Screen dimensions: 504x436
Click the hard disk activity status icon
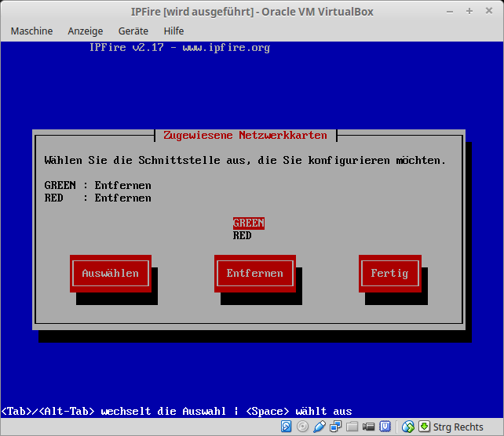286,427
